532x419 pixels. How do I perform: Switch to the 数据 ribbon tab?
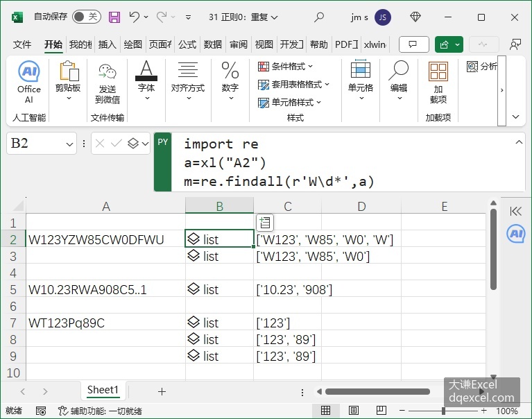tap(213, 44)
